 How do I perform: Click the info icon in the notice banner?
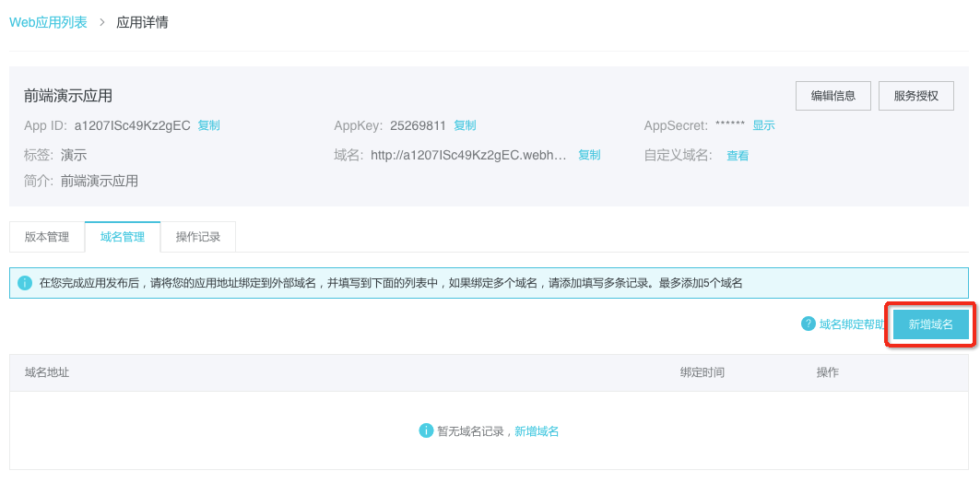25,283
